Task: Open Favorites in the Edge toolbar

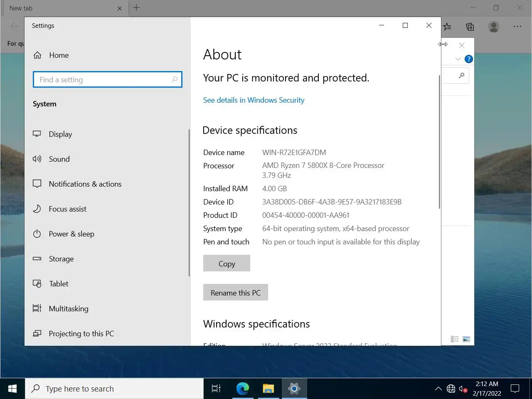Action: [x=447, y=27]
